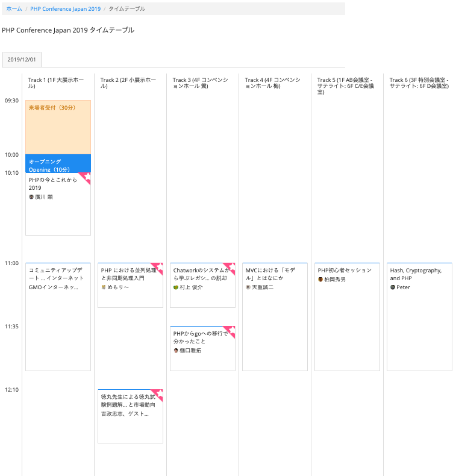Click Track 2 (2F 小展示ホール) header
This screenshot has width=456, height=476.
128,83
